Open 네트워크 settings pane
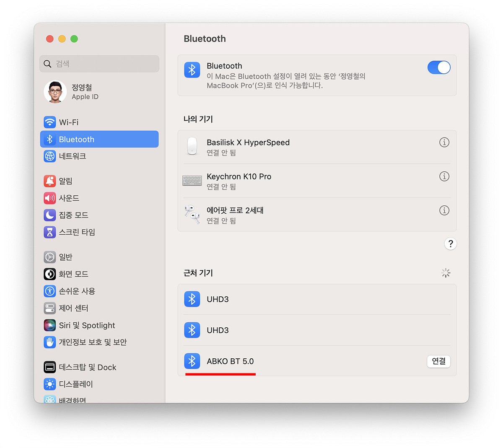This screenshot has height=448, width=503. click(99, 156)
